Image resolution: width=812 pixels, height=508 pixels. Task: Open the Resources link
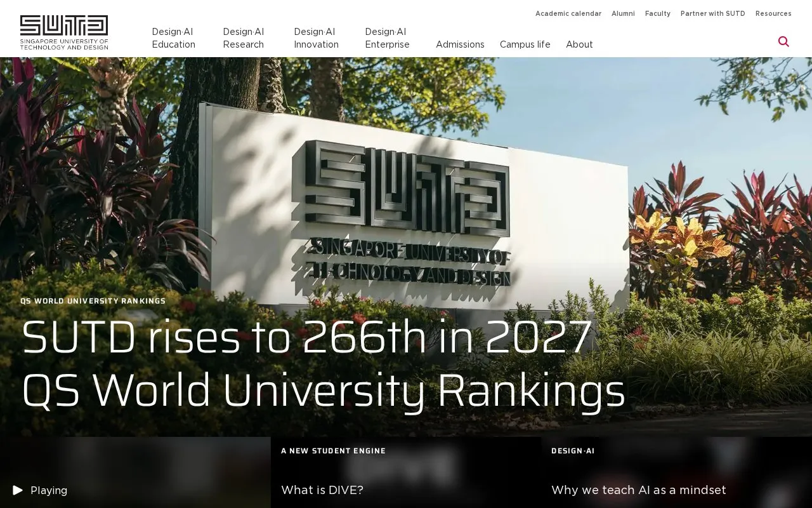(773, 13)
